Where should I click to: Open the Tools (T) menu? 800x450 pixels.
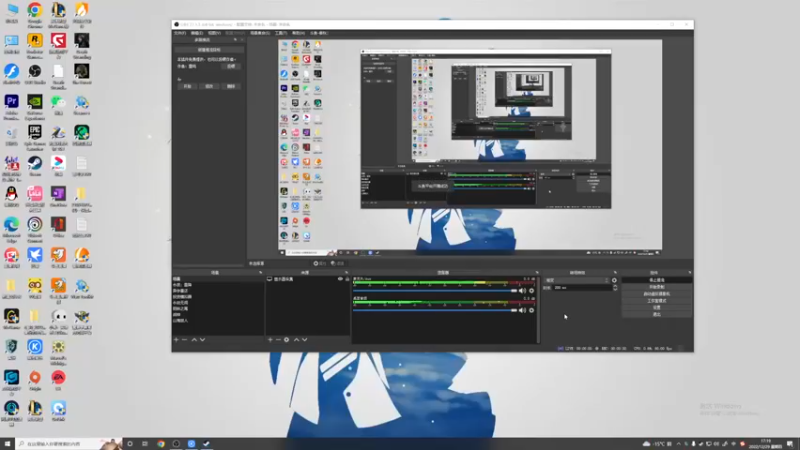281,33
